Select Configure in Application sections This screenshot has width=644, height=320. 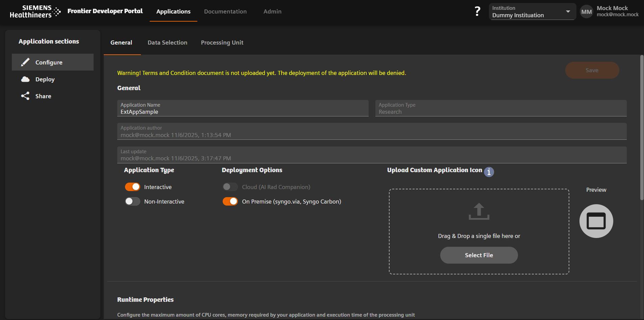[x=49, y=62]
